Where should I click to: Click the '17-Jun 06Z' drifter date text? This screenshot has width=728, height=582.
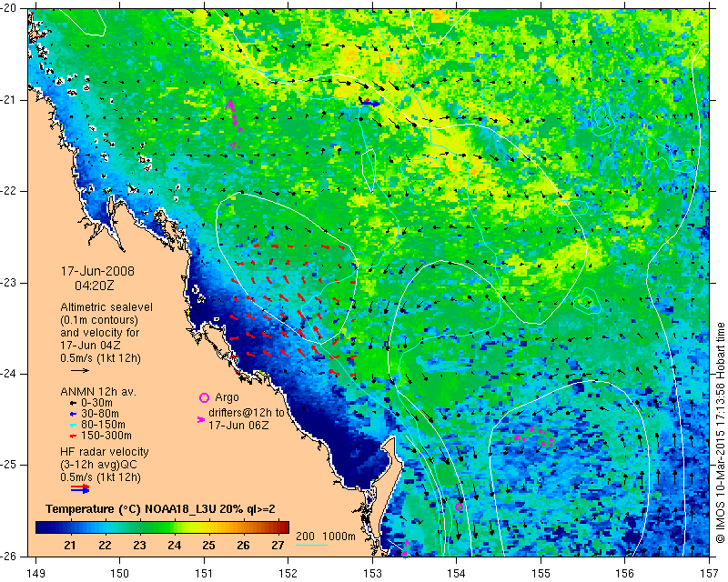tap(238, 425)
